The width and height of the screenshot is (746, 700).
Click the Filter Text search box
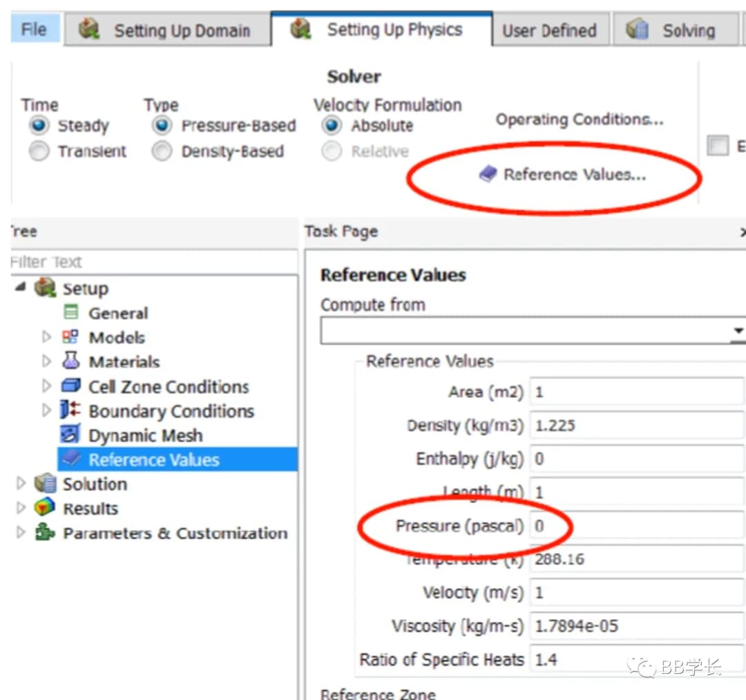point(152,262)
